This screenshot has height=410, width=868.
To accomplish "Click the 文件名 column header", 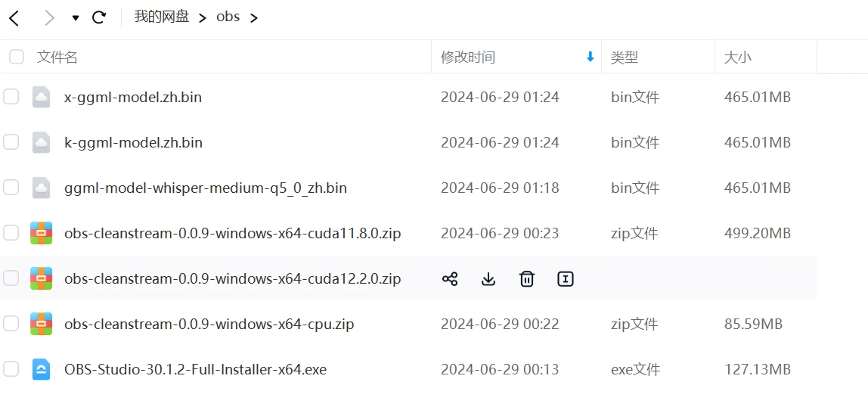I will (x=57, y=57).
